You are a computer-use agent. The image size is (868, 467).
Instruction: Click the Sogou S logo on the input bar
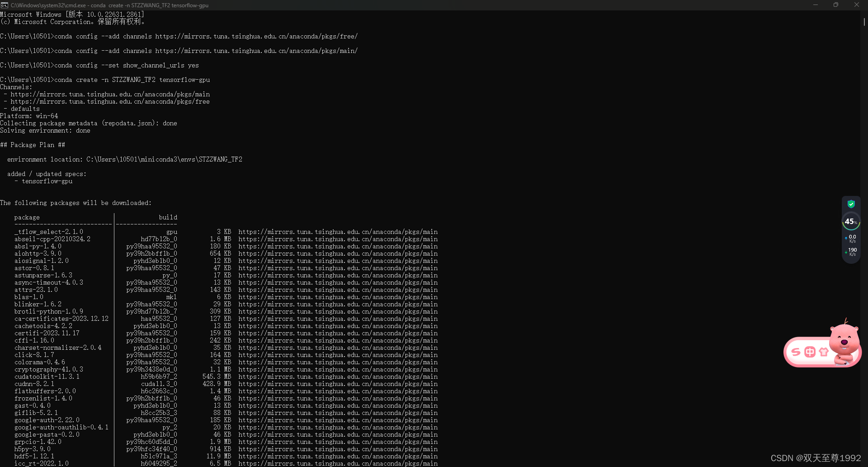(796, 352)
